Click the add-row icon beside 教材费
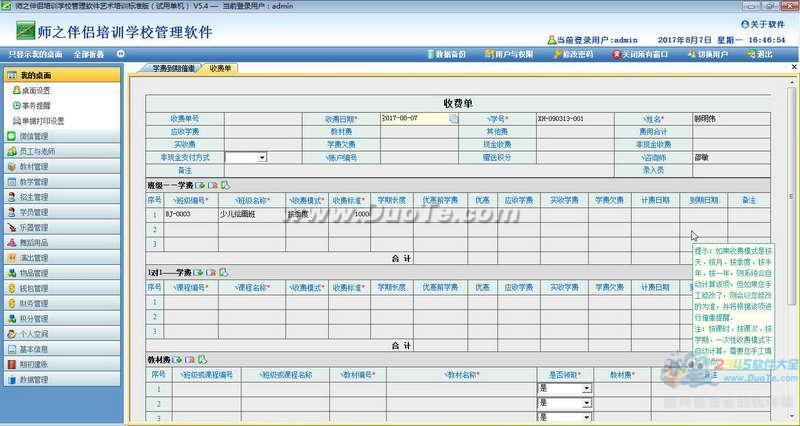This screenshot has height=426, width=800. pyautogui.click(x=177, y=360)
